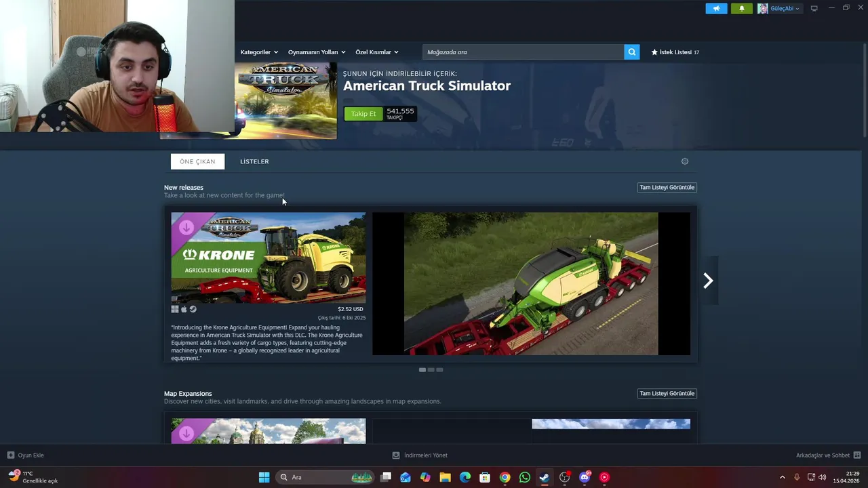Select the ÖNE ÇIKAN tab
Screen dimensions: 868x488
click(x=197, y=161)
